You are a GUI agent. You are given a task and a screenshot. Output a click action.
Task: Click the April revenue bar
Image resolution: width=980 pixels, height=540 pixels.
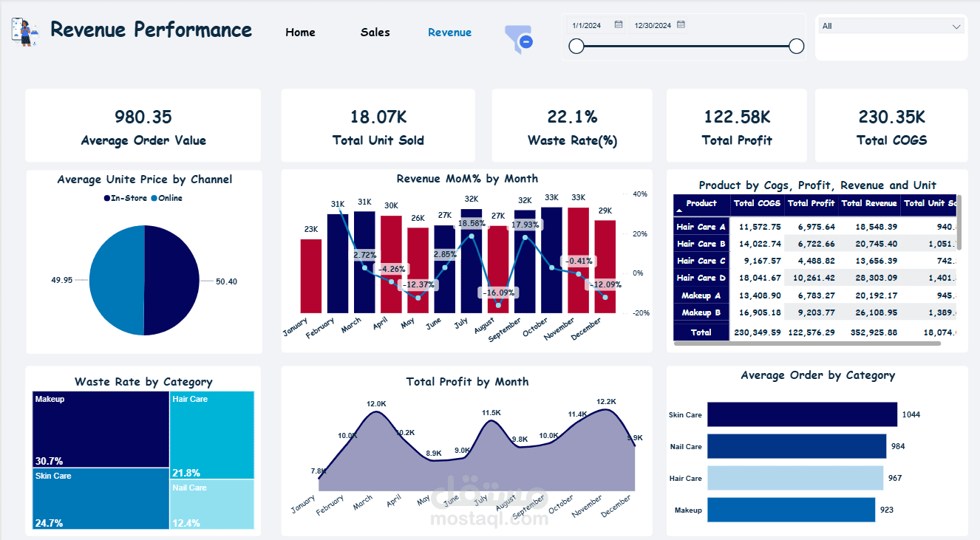click(x=391, y=264)
